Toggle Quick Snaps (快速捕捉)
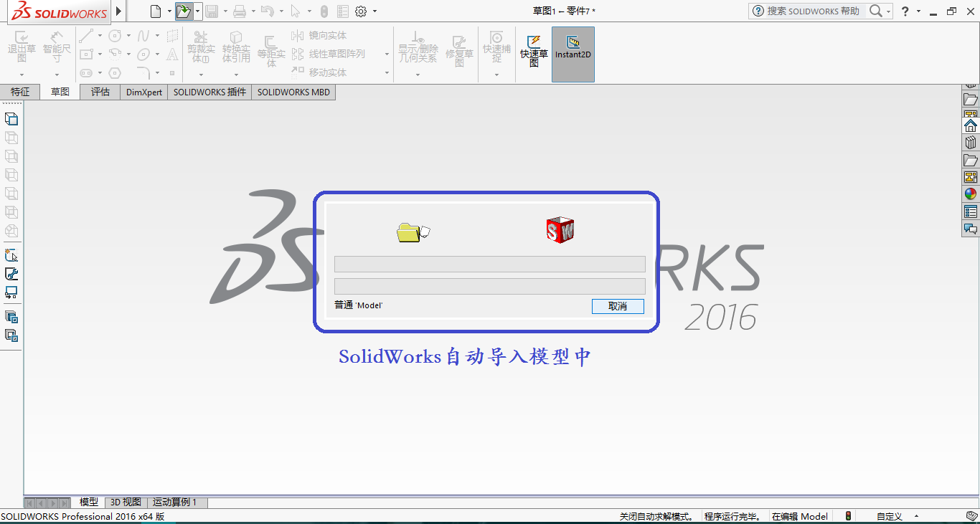The width and height of the screenshot is (980, 524). point(496,47)
